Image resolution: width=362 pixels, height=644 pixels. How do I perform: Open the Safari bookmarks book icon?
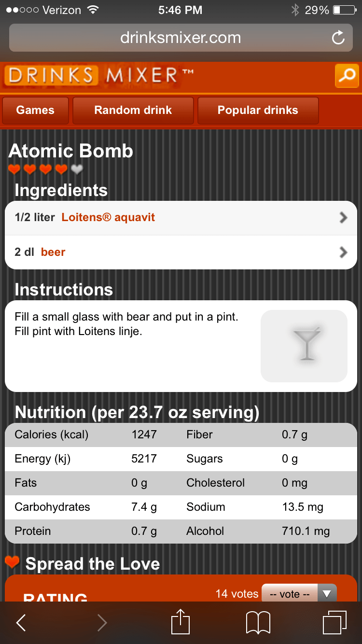[258, 622]
